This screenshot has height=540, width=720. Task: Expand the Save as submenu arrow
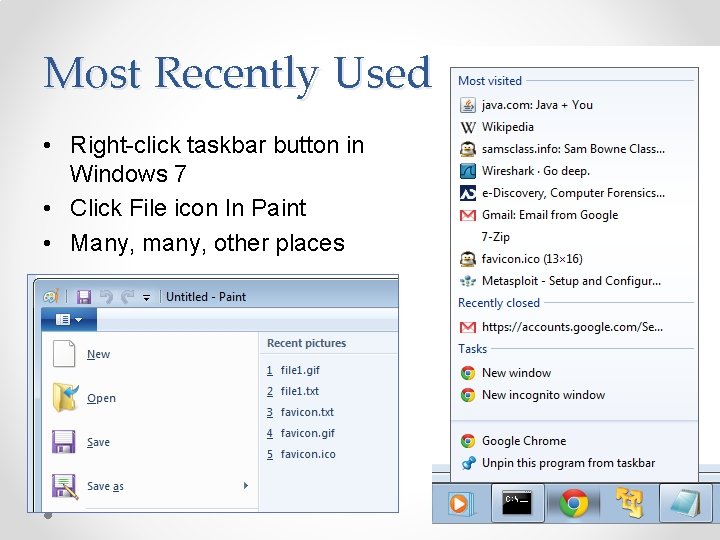pos(246,485)
